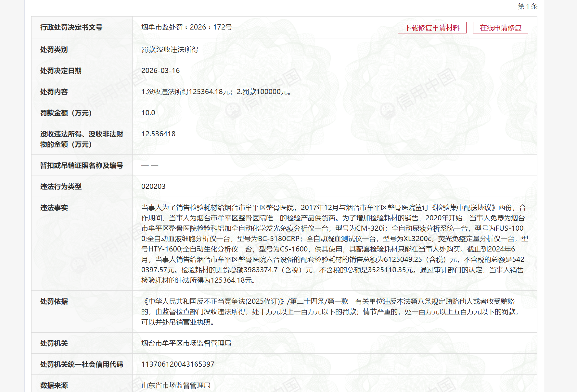Click the 第 1 条 record counter

point(527,6)
